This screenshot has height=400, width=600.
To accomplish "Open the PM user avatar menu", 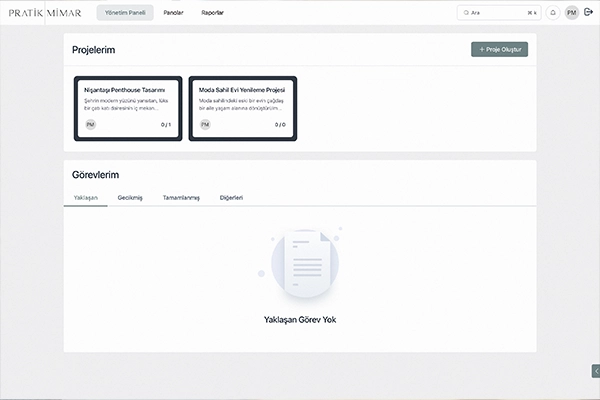I will pos(572,13).
